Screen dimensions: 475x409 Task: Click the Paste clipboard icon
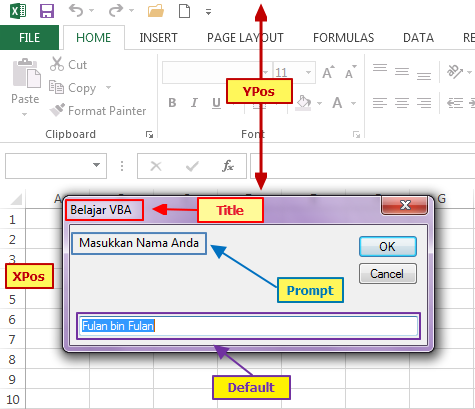point(26,73)
